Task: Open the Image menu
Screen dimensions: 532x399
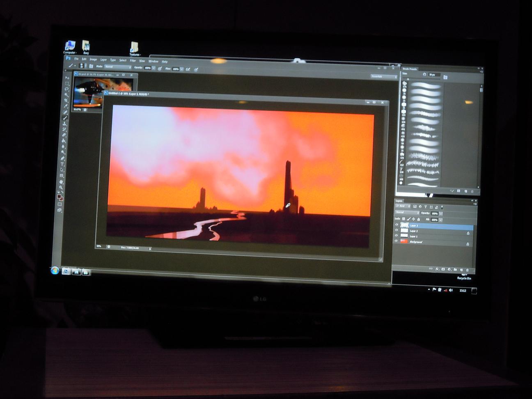Action: (x=93, y=60)
